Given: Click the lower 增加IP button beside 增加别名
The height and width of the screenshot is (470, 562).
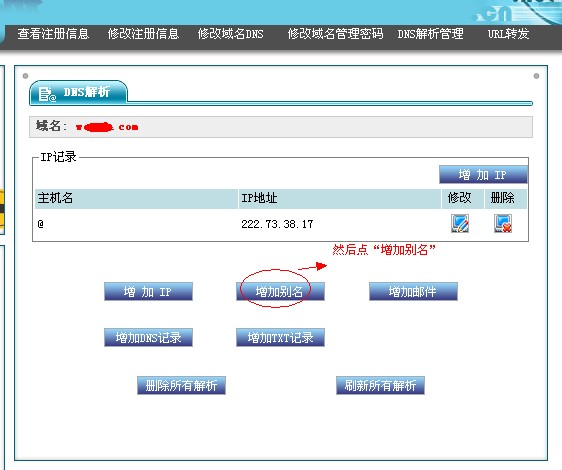Looking at the screenshot, I should click(148, 291).
